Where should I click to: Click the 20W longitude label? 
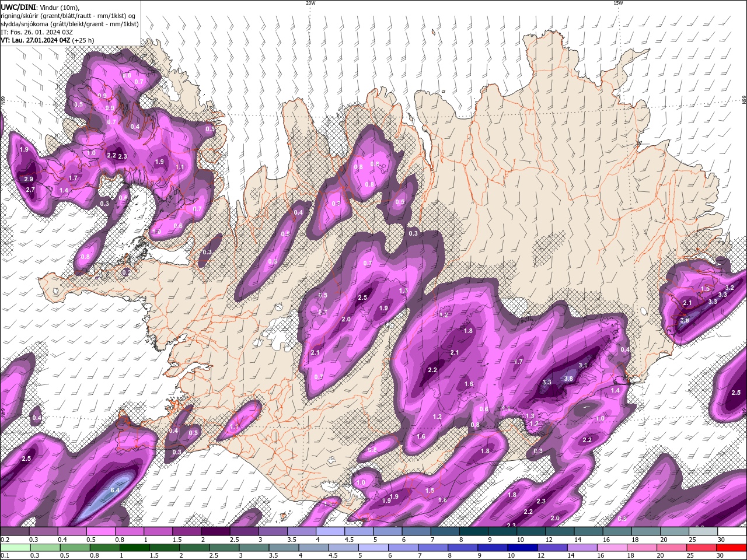tap(310, 3)
